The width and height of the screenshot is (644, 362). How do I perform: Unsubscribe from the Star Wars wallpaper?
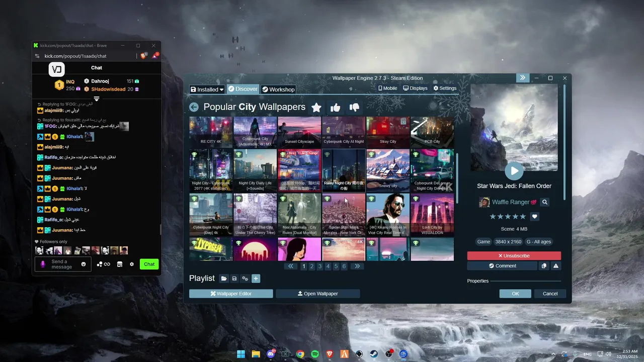pyautogui.click(x=514, y=256)
